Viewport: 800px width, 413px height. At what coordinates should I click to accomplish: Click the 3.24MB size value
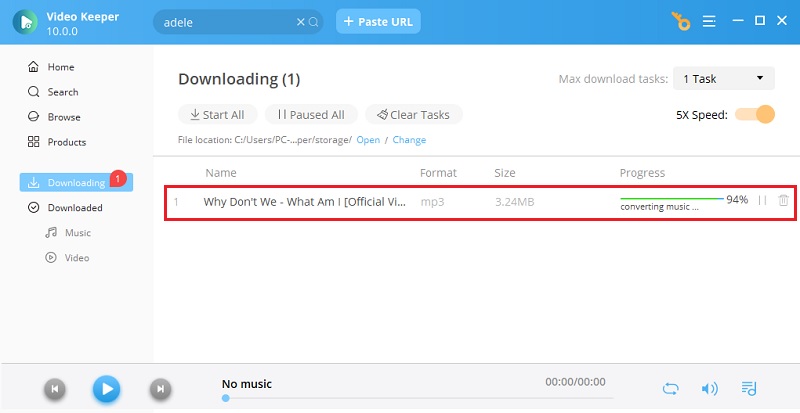click(x=514, y=202)
